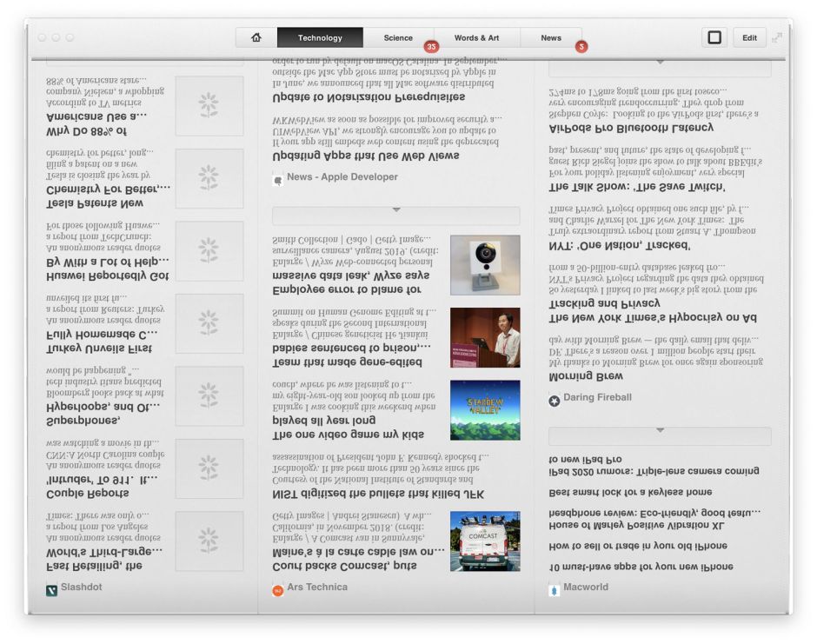Click the Daring Fireball star icon
Screen dimensions: 817x644
coord(555,400)
